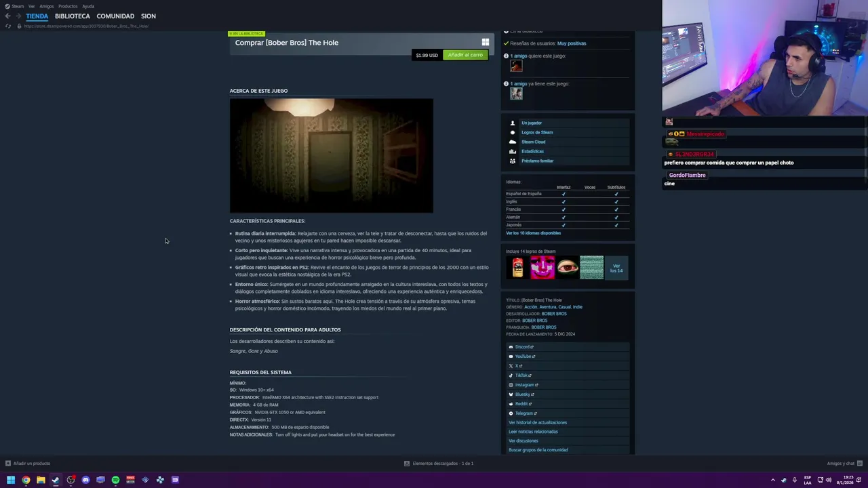Open Muy positivas user reviews link

pos(572,43)
